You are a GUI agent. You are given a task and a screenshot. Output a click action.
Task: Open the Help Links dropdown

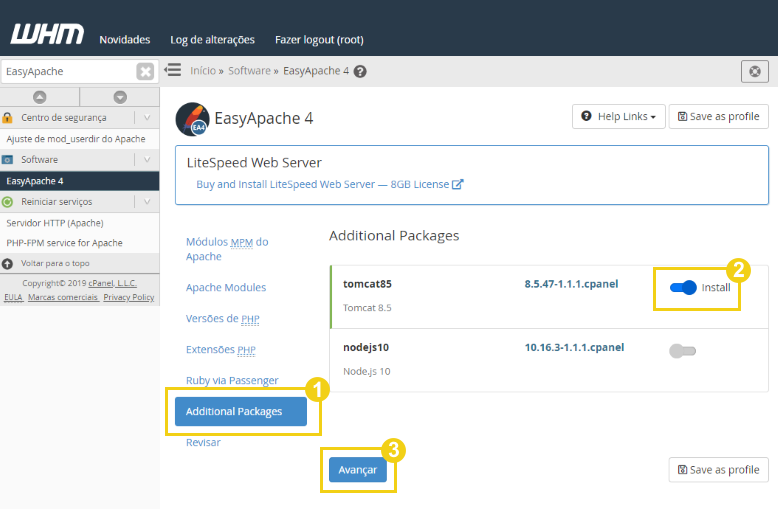618,117
